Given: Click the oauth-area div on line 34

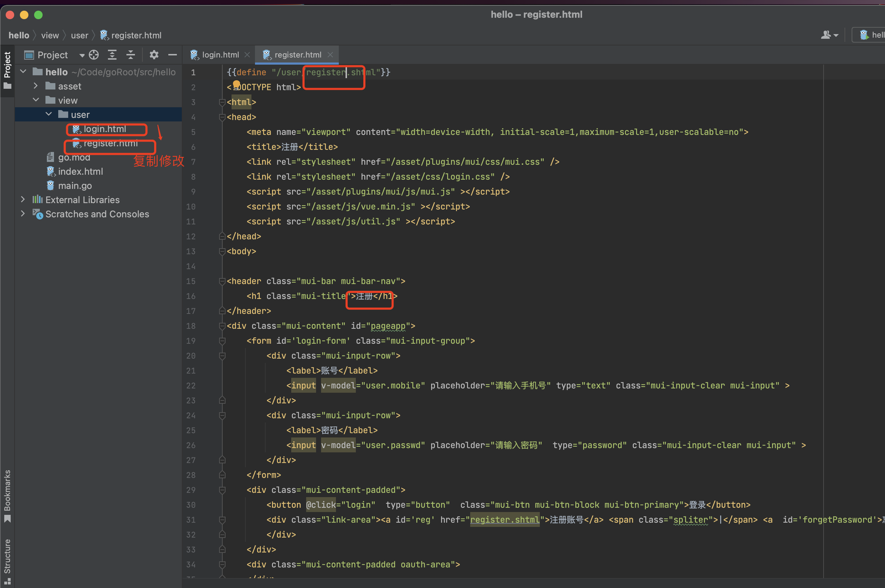Looking at the screenshot, I should (353, 564).
